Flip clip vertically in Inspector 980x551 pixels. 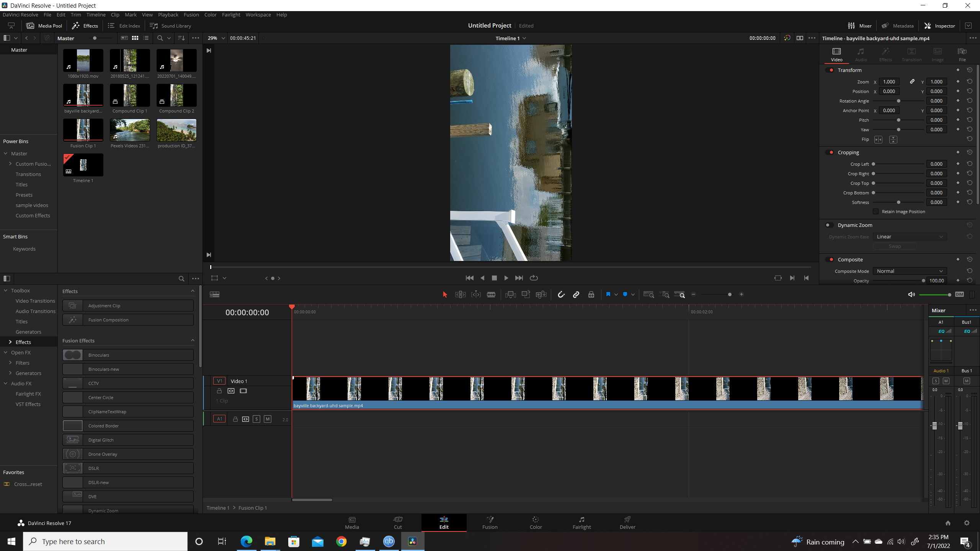click(x=893, y=140)
